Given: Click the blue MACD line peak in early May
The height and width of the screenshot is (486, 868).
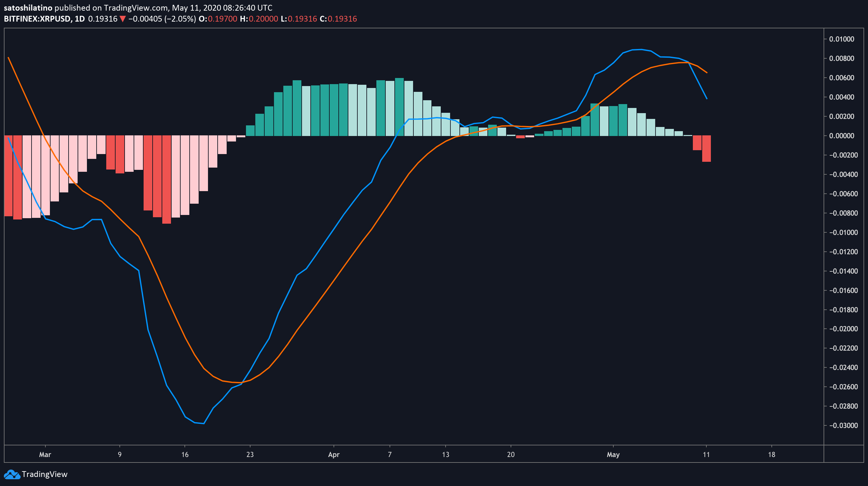Looking at the screenshot, I should [x=641, y=50].
